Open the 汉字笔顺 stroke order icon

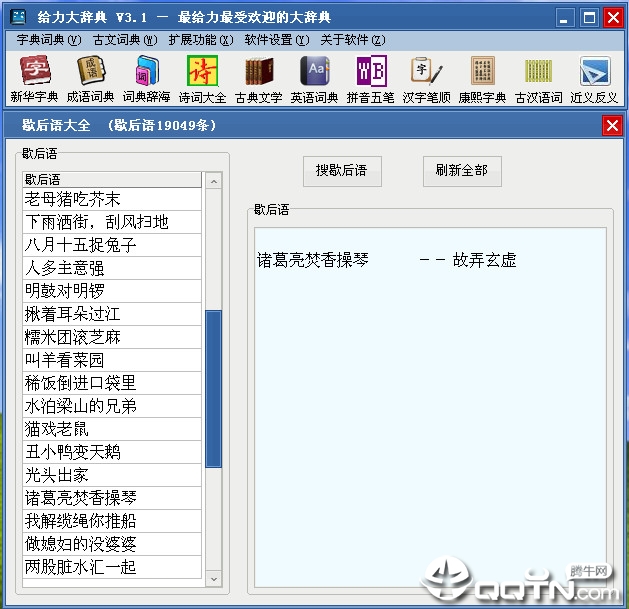(426, 79)
